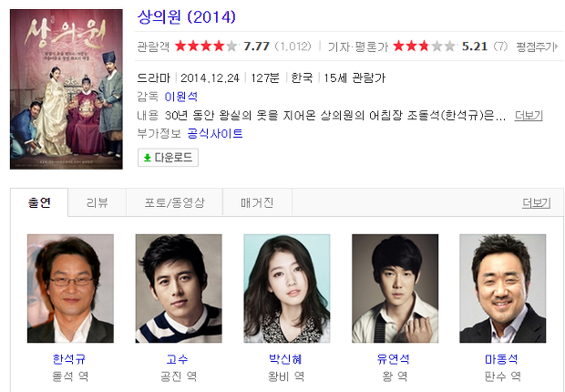
Task: Visit the 공식사이트 official site link
Action: [215, 133]
